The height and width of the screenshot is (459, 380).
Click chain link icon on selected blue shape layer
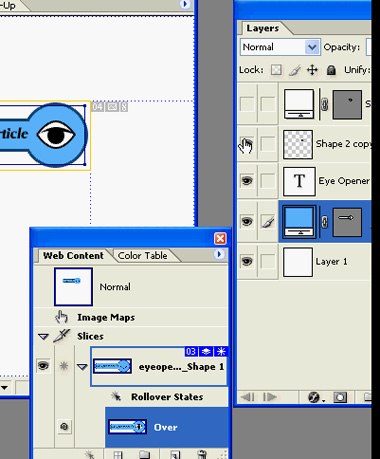(324, 222)
